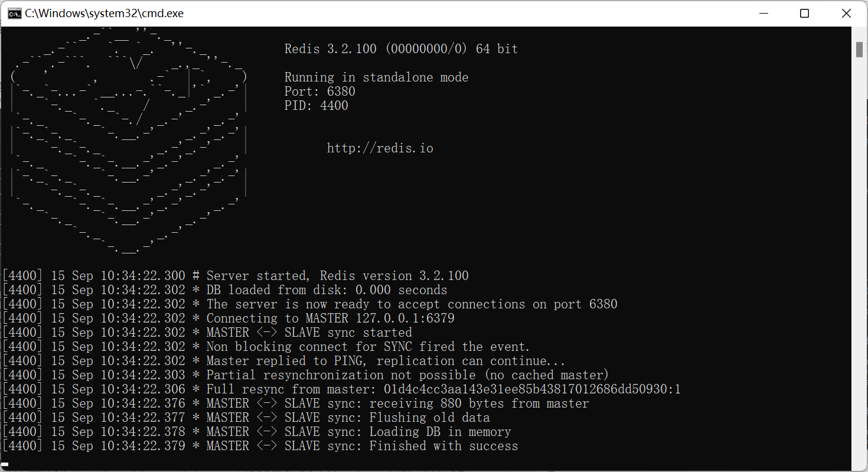Click the 'Loading DB in memory' line

257,432
